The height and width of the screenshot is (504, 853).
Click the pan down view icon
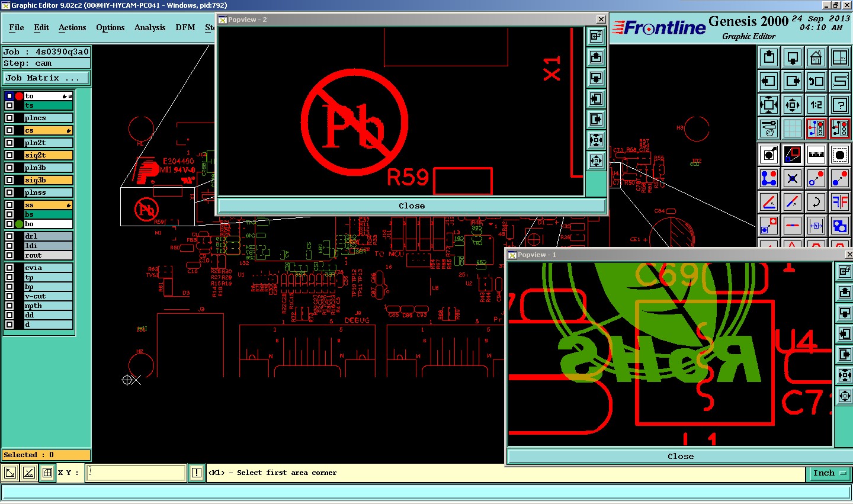[x=793, y=57]
